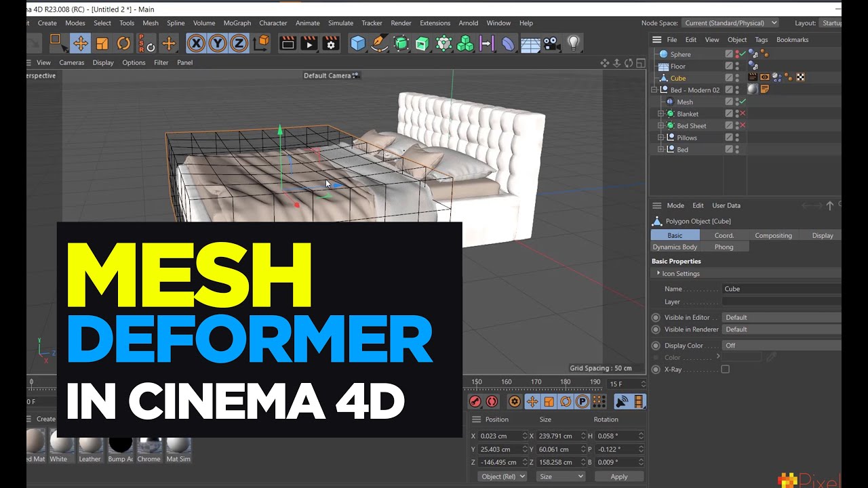Toggle Autokeying button
The image size is (868, 488).
pos(492,401)
